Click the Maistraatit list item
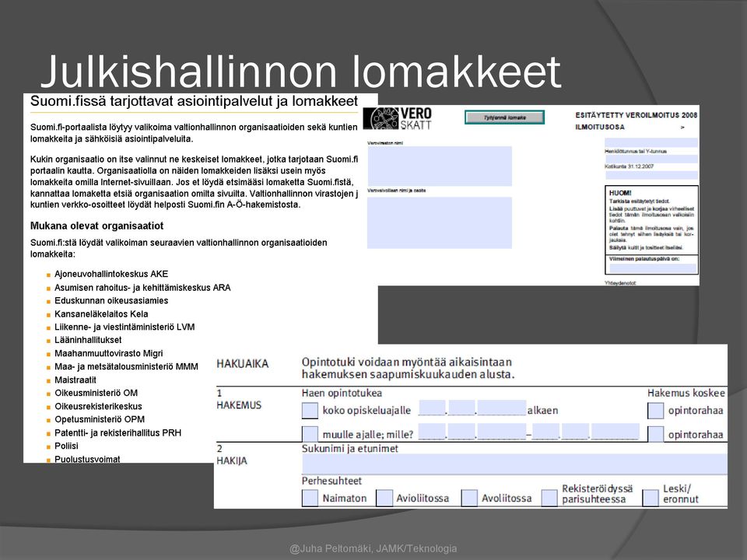Image resolution: width=747 pixels, height=560 pixels. pos(75,380)
